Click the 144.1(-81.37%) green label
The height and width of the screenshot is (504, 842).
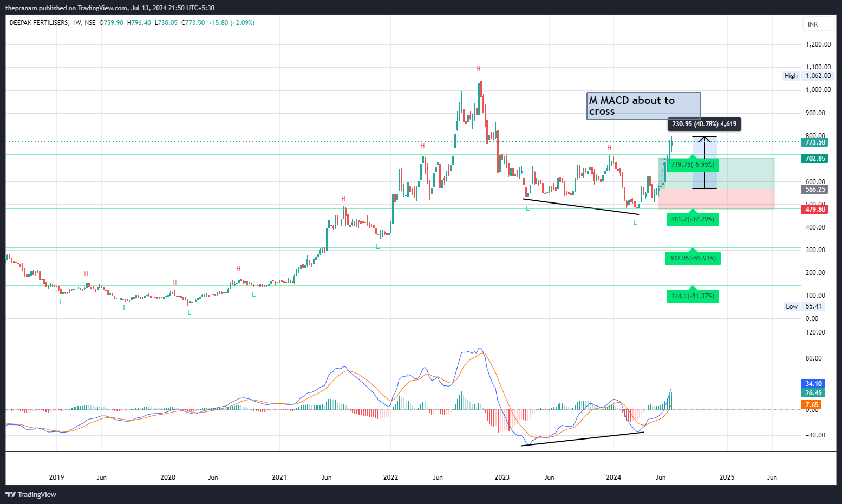click(693, 296)
